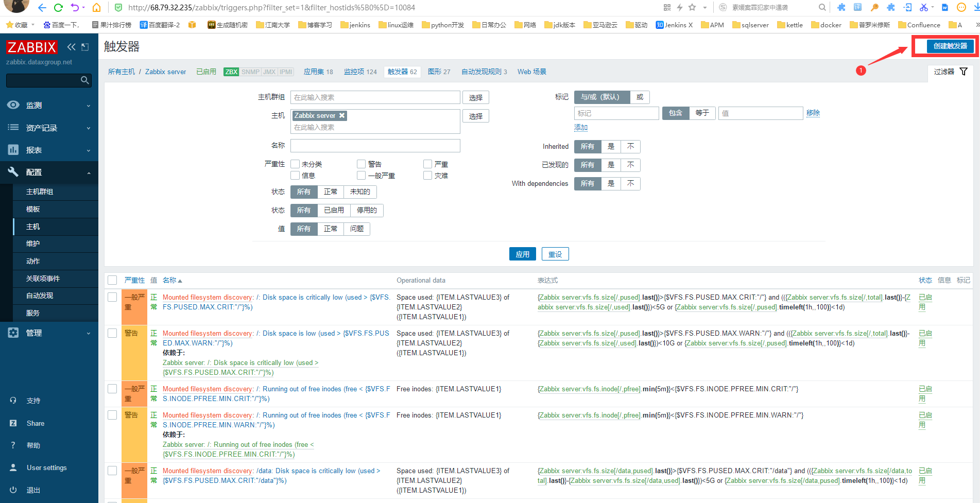Click the orange ellipsis circle icon
Screen dimensions: 980x503
[x=961, y=7]
